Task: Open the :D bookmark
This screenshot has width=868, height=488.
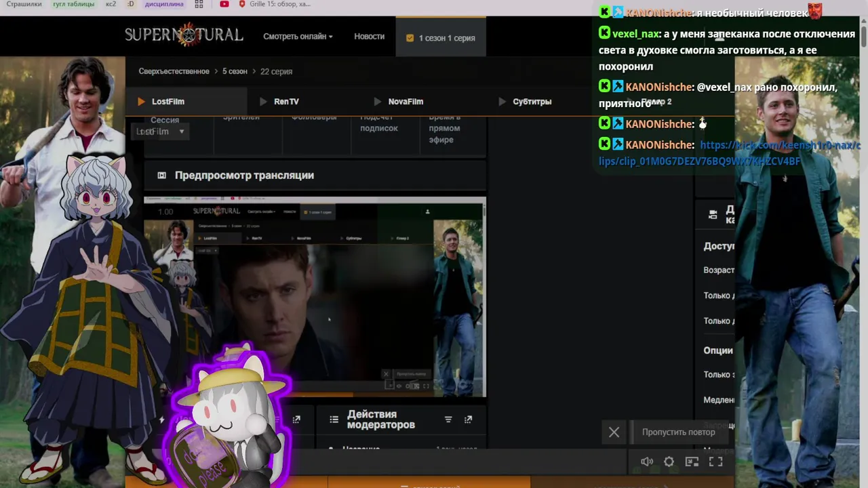Action: pyautogui.click(x=131, y=4)
